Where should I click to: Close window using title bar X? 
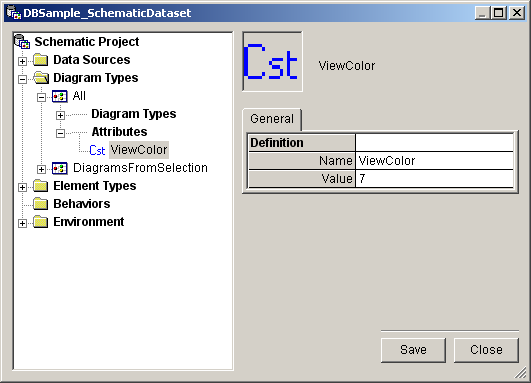coord(517,13)
